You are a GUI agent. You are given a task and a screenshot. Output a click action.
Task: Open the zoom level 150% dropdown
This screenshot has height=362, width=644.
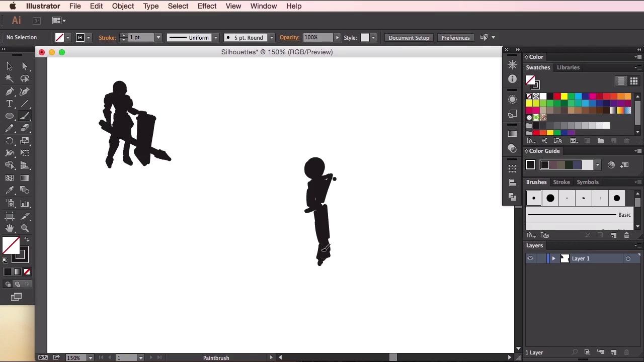click(x=90, y=358)
